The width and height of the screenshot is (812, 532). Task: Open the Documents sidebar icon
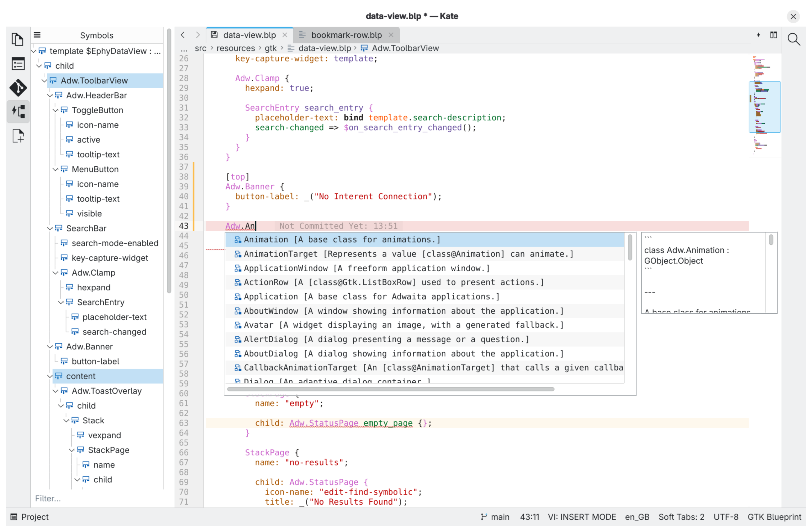[18, 39]
